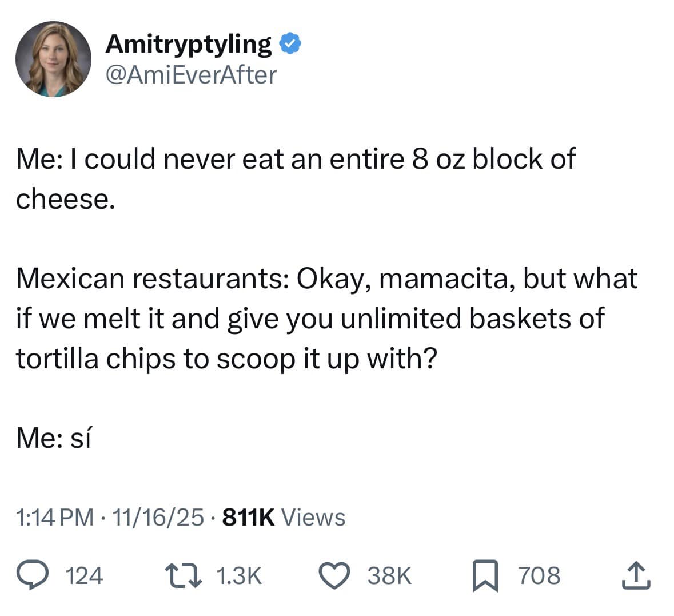Click the blue verified checkmark badge
The height and width of the screenshot is (616, 674).
pyautogui.click(x=290, y=42)
